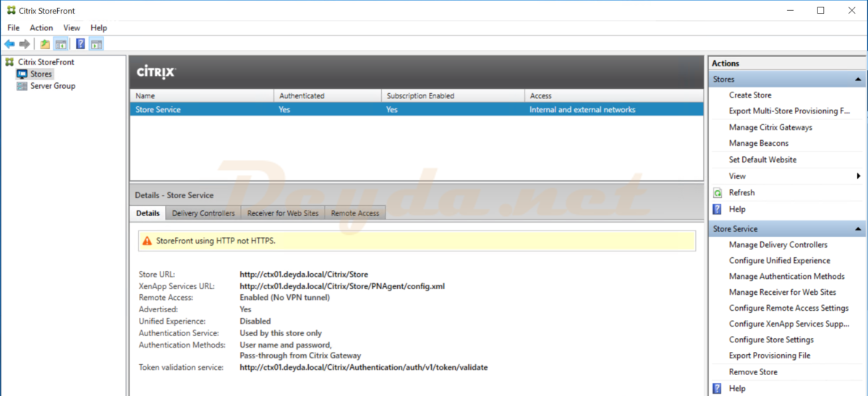
Task: Switch to the Delivery Controllers tab
Action: tap(203, 213)
